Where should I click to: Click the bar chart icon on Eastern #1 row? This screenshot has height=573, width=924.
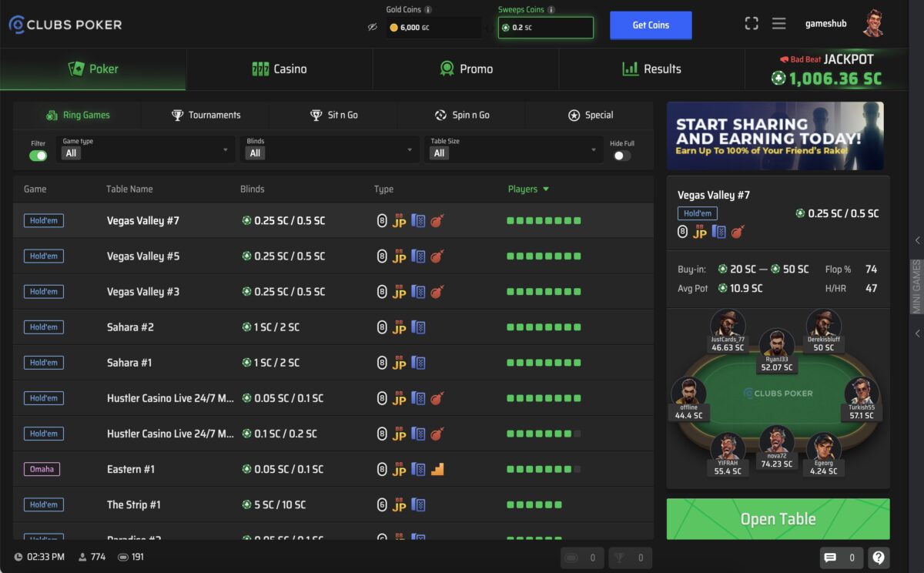[437, 469]
